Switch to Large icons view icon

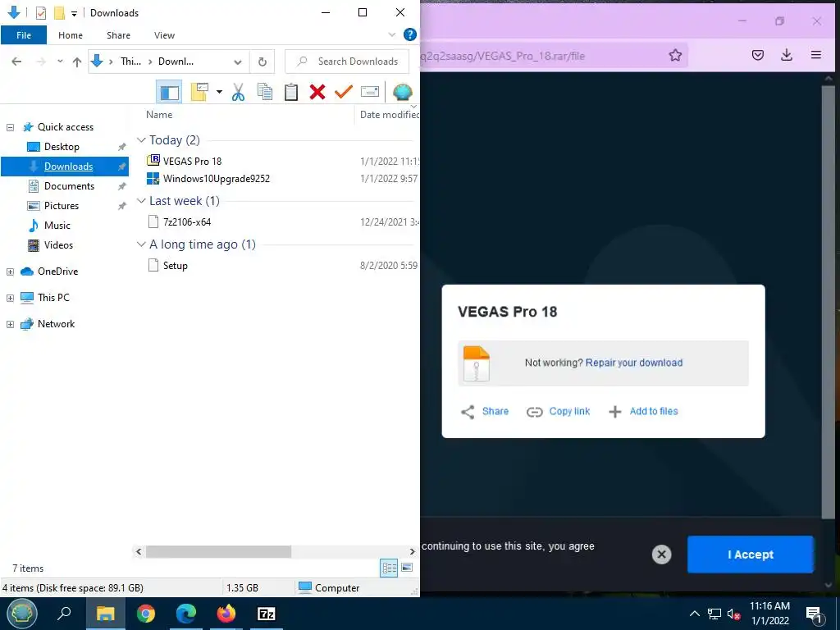pyautogui.click(x=407, y=568)
